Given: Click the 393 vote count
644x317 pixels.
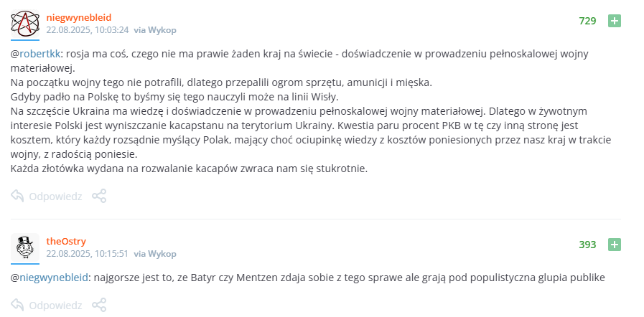Looking at the screenshot, I should 587,245.
